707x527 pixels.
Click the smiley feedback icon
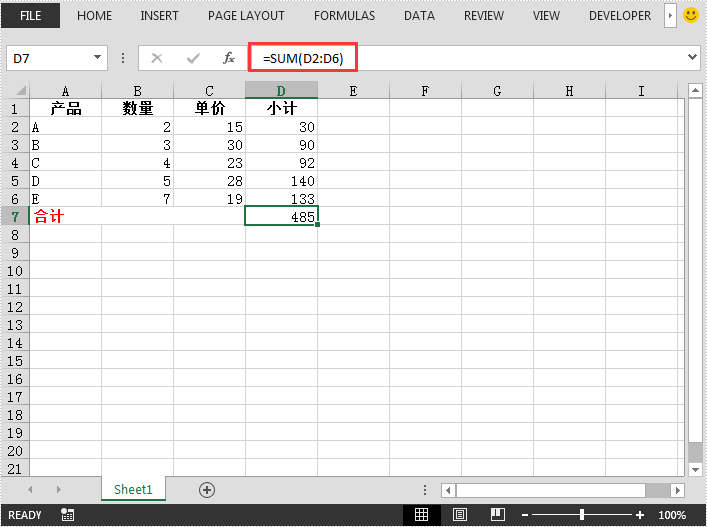tap(691, 15)
